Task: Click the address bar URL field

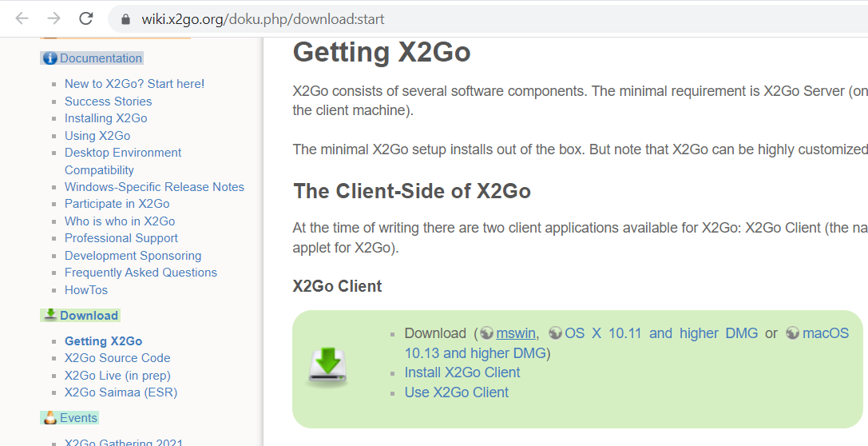Action: [x=479, y=18]
